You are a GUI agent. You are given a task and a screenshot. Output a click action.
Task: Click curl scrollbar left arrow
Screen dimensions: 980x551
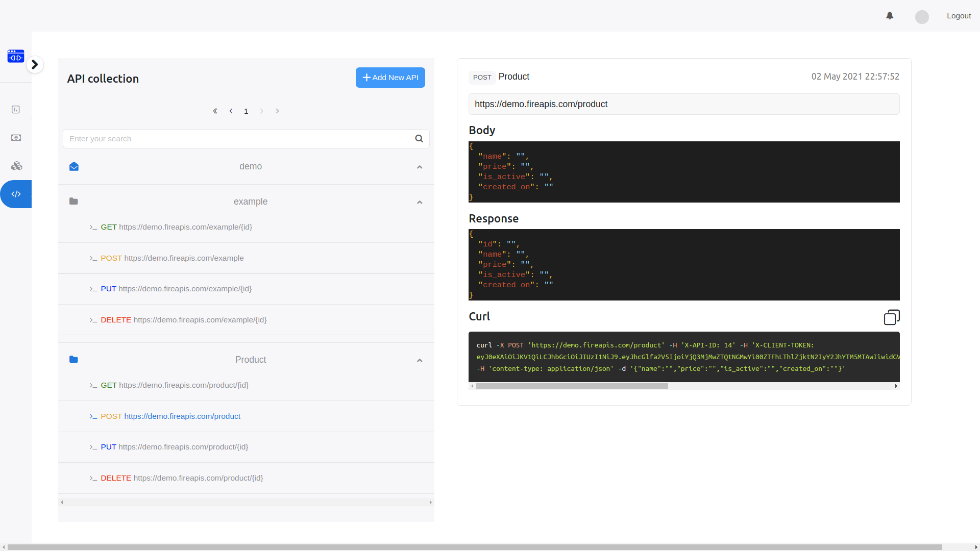pos(472,386)
